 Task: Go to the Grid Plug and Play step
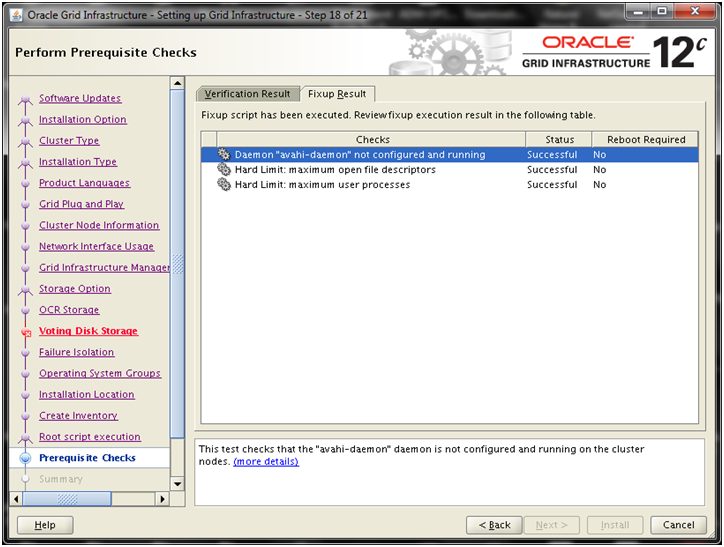tap(81, 204)
